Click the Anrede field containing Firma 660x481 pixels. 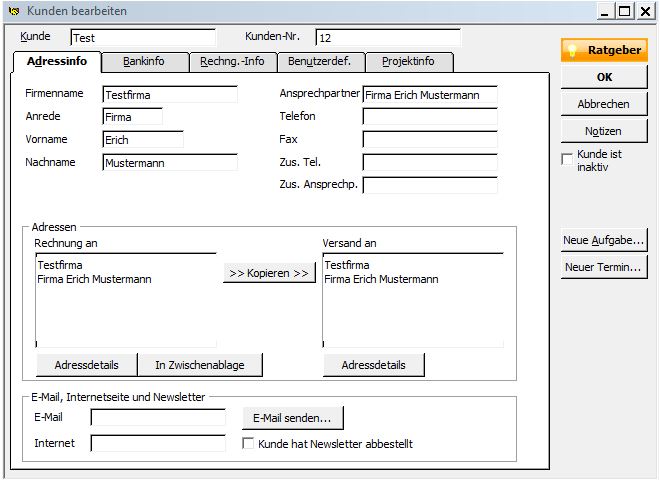tap(133, 117)
